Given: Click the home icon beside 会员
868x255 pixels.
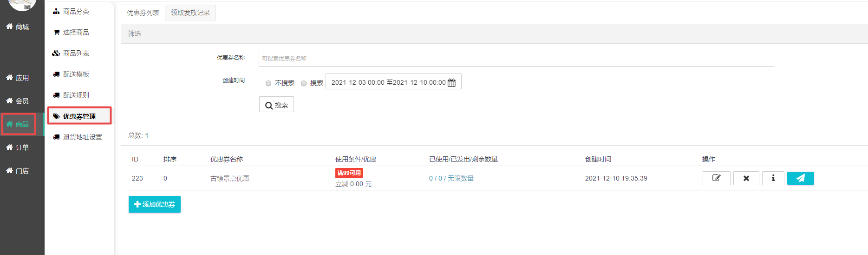Looking at the screenshot, I should pyautogui.click(x=9, y=101).
